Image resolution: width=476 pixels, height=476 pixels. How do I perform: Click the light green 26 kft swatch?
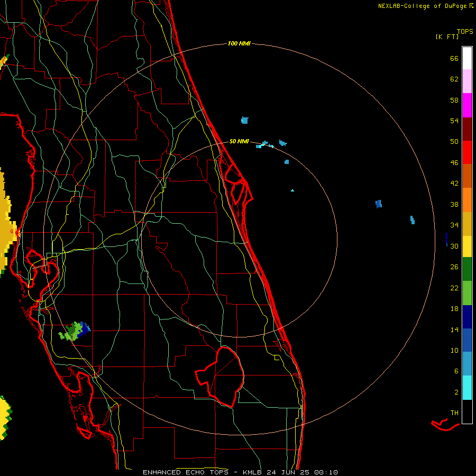(467, 293)
